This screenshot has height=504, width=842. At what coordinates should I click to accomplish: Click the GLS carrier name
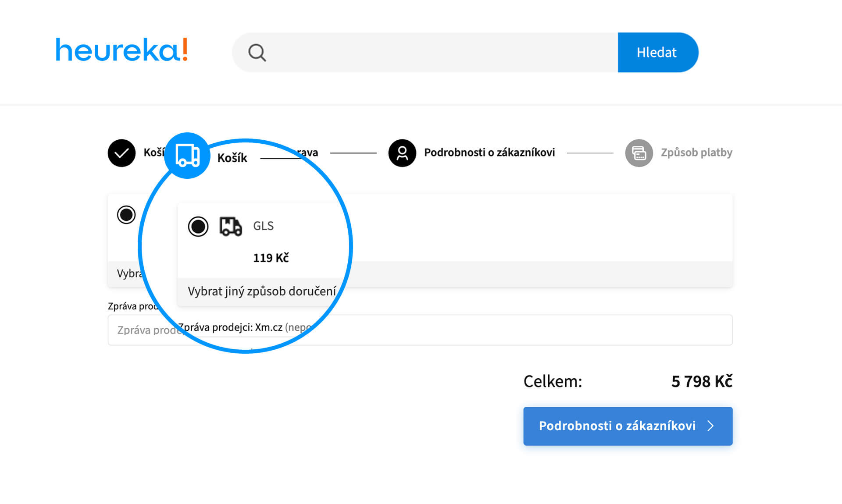point(263,226)
